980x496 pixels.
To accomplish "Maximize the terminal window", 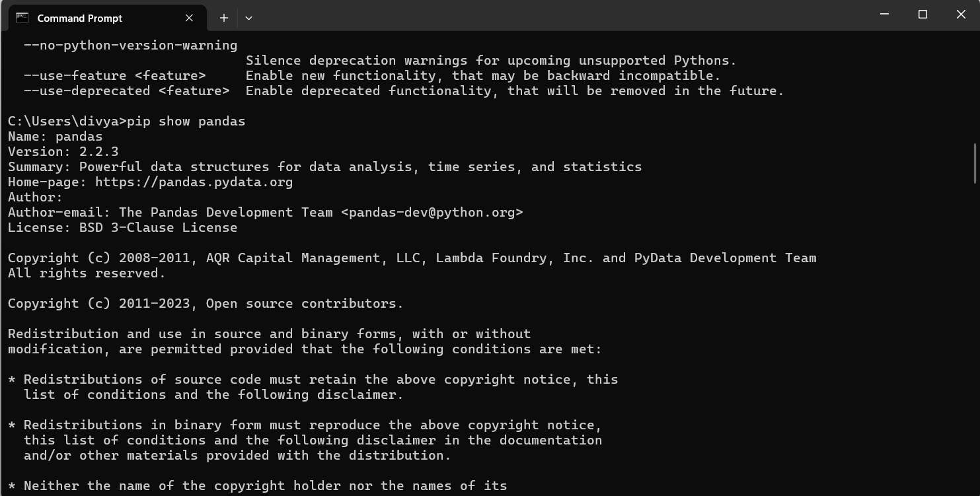I will (x=923, y=15).
